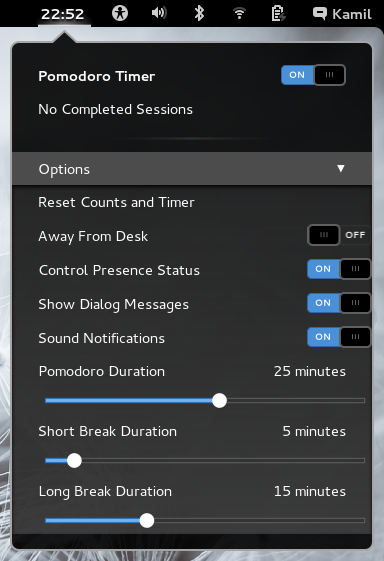
Task: Turn off Show Dialog Messages switch
Action: (339, 303)
